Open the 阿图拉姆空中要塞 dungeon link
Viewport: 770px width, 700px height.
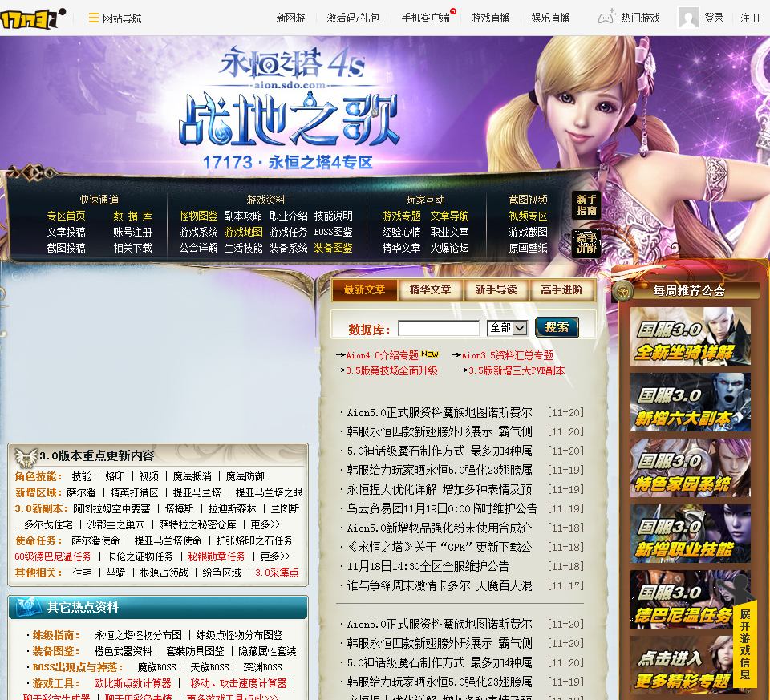coord(111,508)
